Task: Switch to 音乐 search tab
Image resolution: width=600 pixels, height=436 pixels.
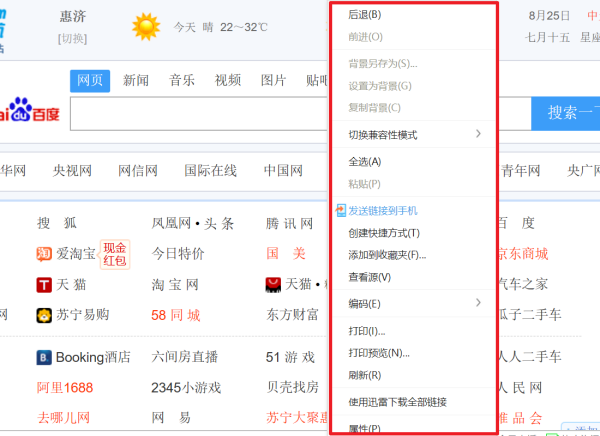Action: 182,81
